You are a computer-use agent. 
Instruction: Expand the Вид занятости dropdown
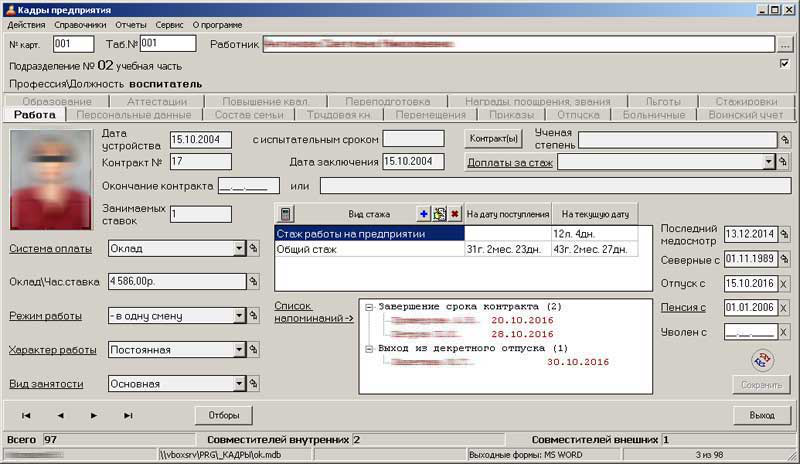pyautogui.click(x=239, y=383)
